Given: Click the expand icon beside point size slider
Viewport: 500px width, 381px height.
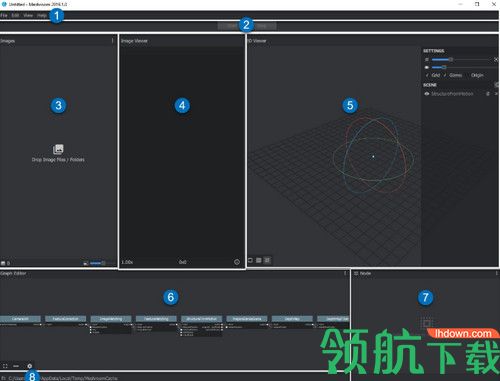Looking at the screenshot, I should 496,59.
